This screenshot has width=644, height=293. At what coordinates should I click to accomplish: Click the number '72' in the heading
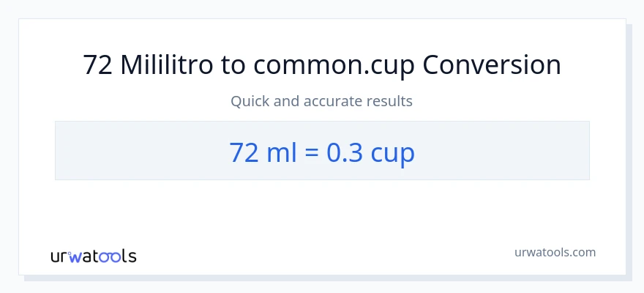tap(98, 65)
